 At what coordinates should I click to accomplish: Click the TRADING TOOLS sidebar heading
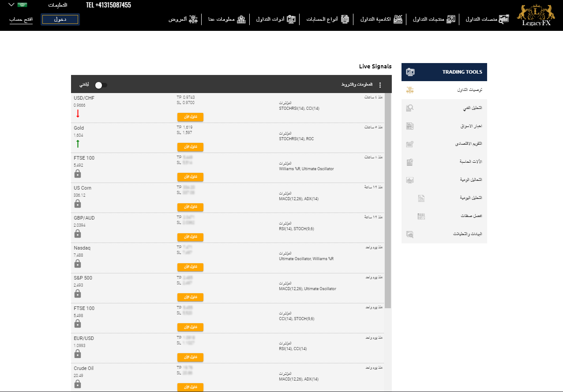tap(462, 72)
